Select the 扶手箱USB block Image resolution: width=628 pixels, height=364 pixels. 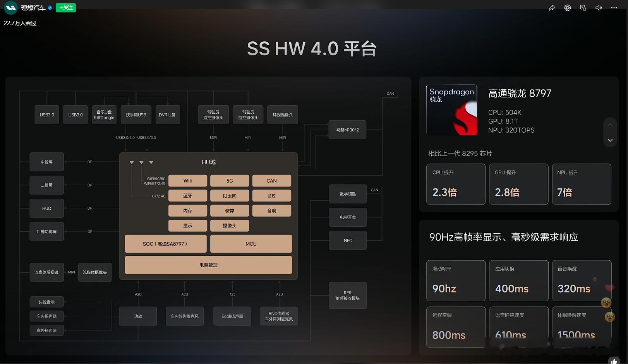[x=136, y=115]
